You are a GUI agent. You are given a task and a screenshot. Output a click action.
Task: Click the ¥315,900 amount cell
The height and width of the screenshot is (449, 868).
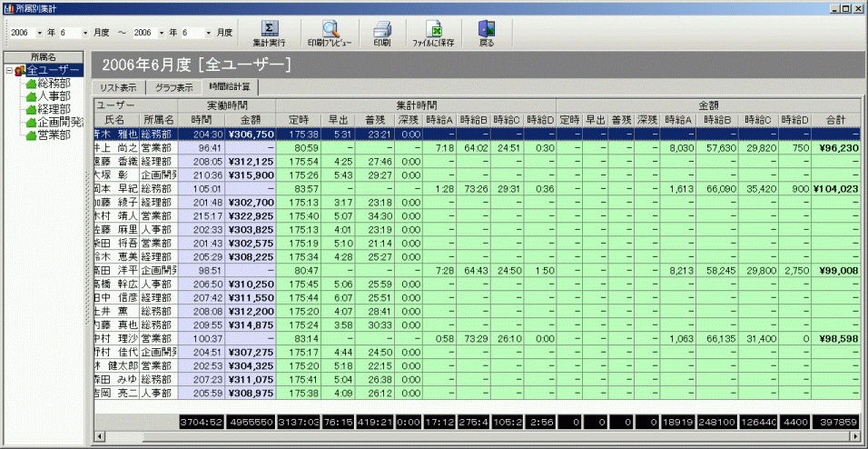click(x=251, y=175)
